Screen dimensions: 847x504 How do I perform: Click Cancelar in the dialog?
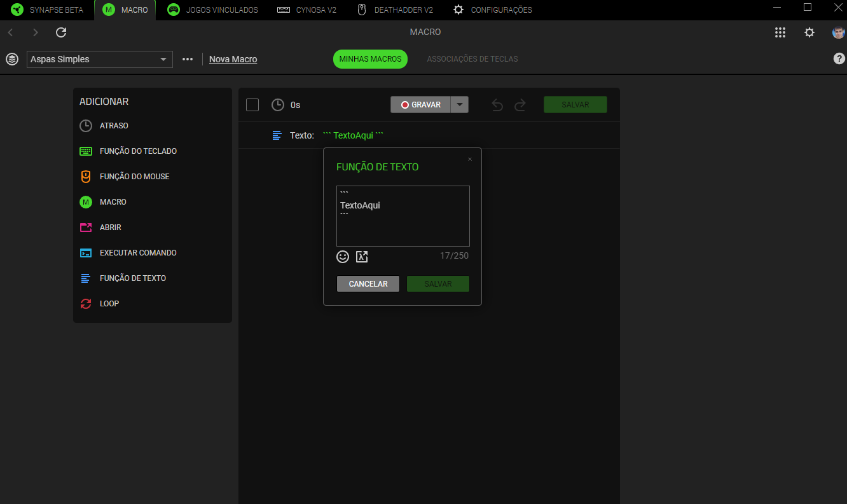pos(368,284)
